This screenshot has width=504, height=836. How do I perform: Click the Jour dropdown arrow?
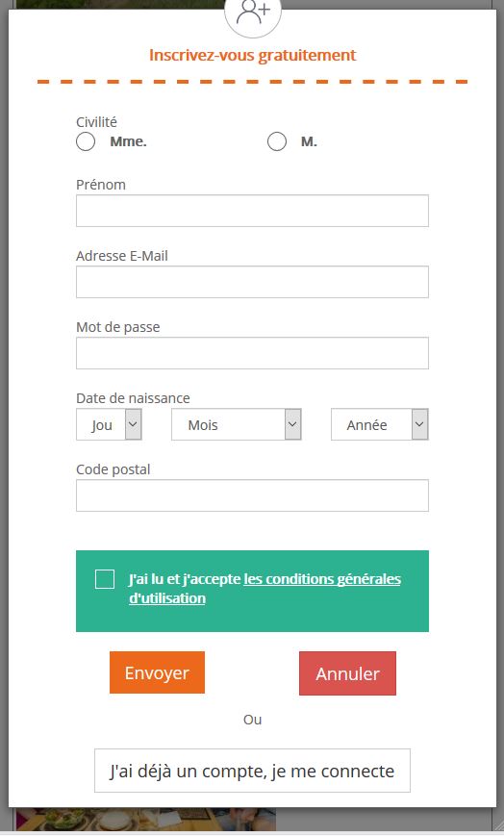[134, 424]
